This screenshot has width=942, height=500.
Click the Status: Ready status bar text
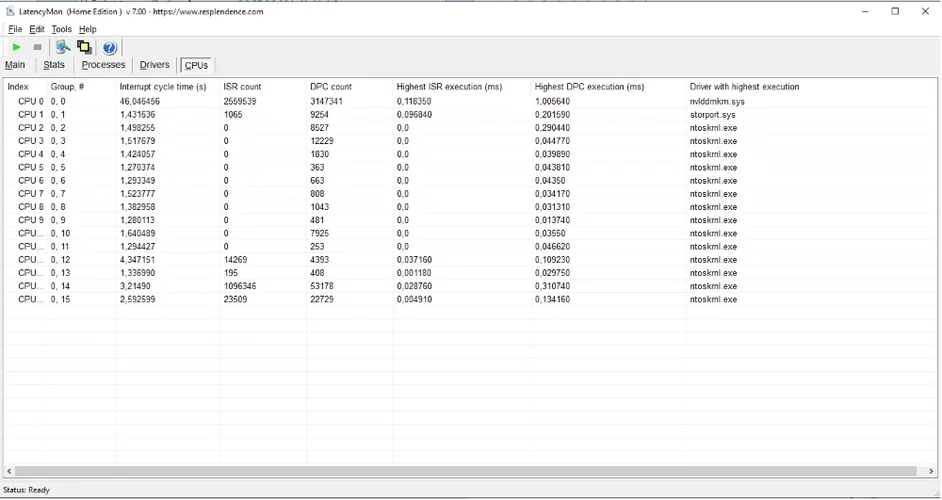tap(26, 490)
